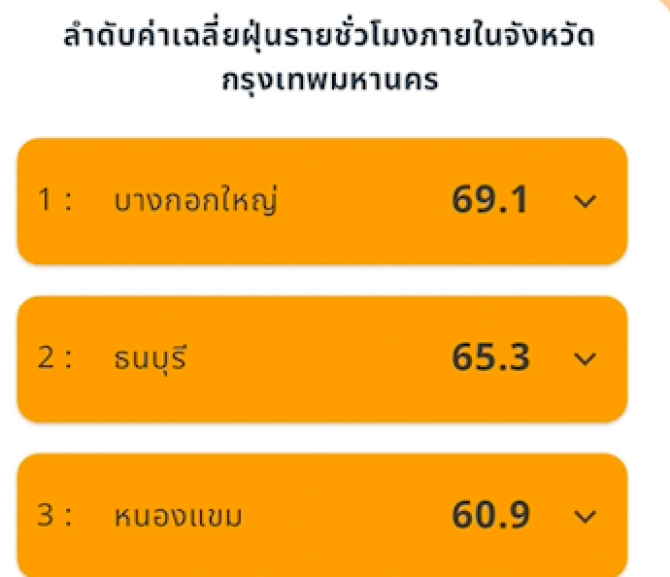Viewport: 670px width, 577px height.
Task: Select the หนองแขม district name
Action: [178, 517]
